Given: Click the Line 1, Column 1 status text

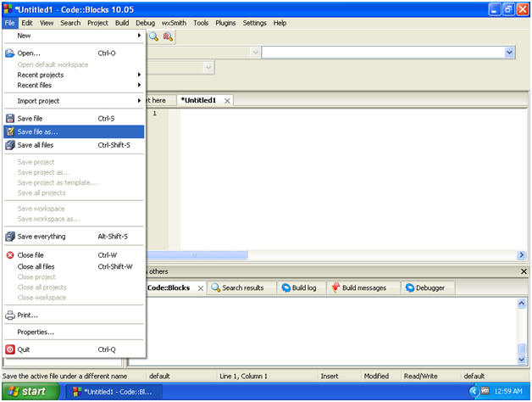Looking at the screenshot, I should 243,376.
